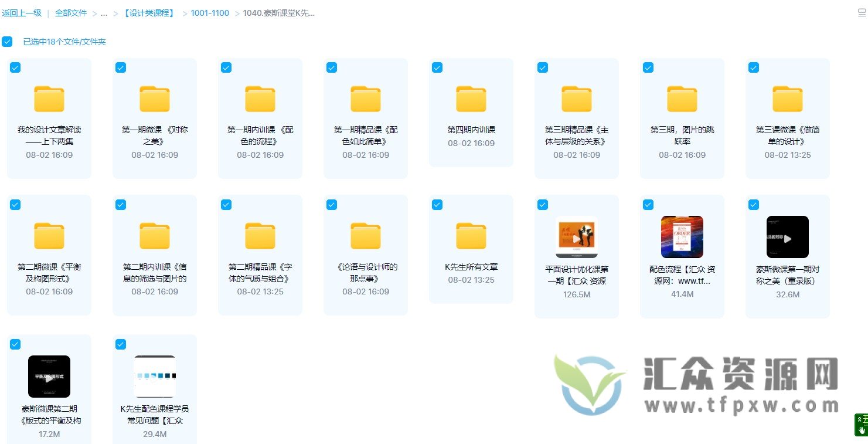Select the 1001-1100 breadcrumb item
The width and height of the screenshot is (868, 444).
pos(209,12)
